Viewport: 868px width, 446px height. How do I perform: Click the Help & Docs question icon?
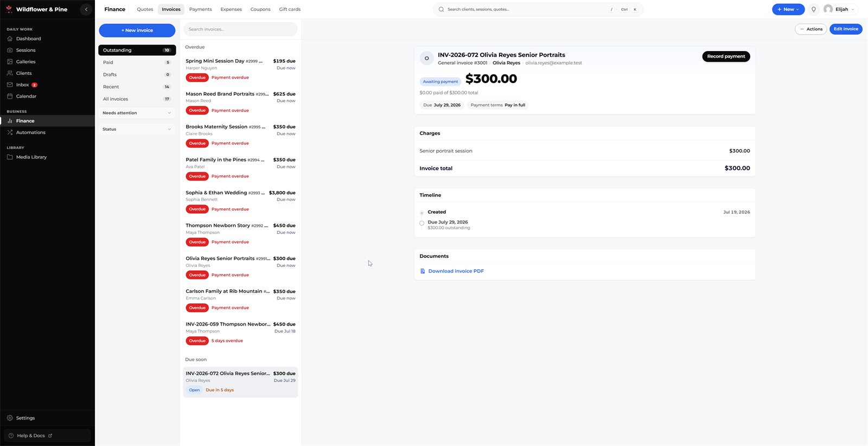click(x=11, y=436)
